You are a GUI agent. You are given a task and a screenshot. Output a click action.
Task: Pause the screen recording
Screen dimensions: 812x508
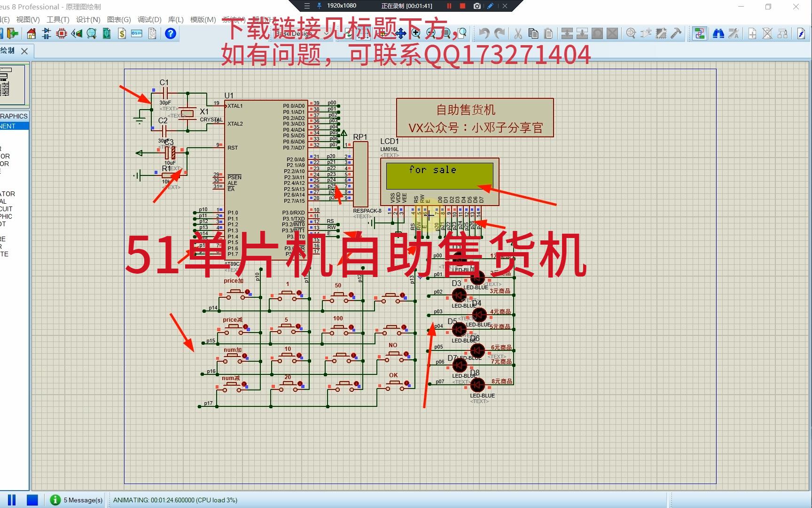(x=449, y=6)
